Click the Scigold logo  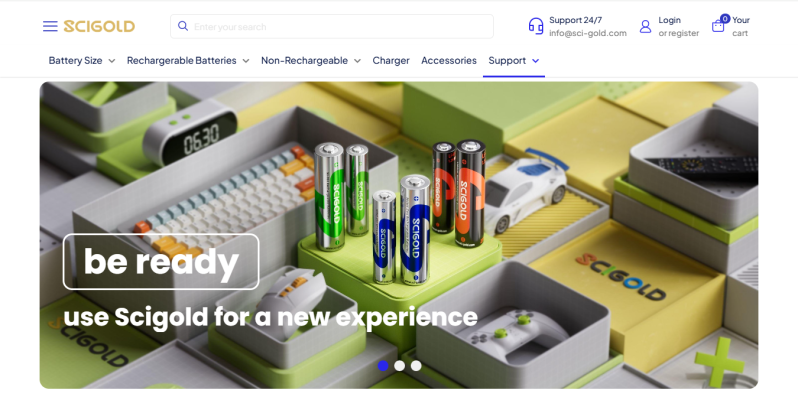(99, 26)
